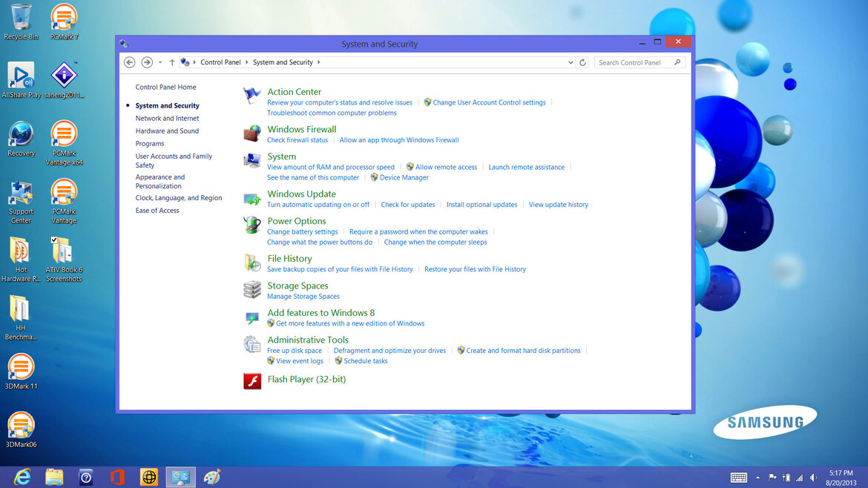Click Manage Storage Spaces link

tap(303, 297)
